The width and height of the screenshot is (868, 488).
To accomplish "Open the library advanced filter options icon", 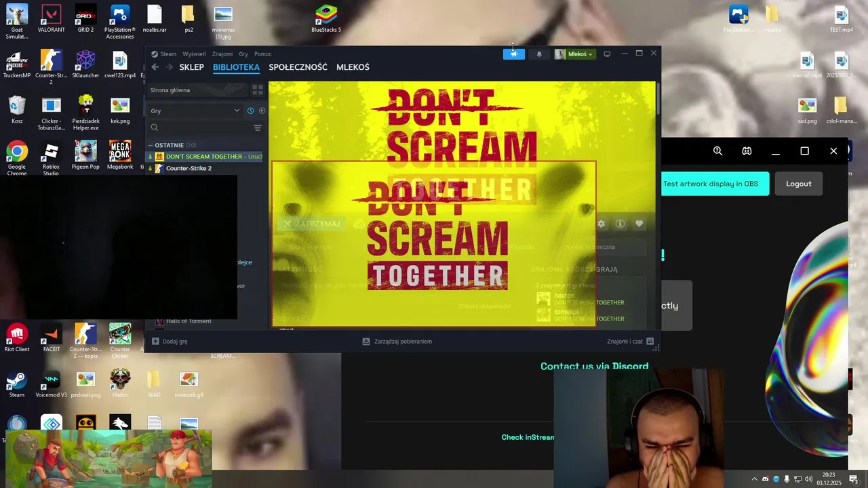I will click(258, 127).
